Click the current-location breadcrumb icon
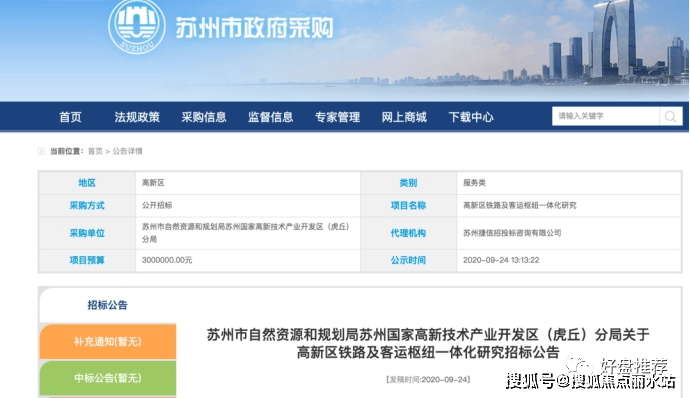 [41, 151]
